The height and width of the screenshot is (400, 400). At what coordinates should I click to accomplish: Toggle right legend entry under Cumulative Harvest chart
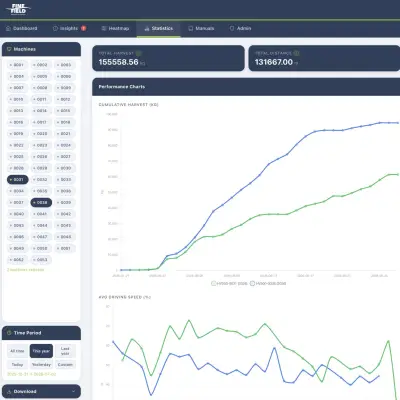(268, 284)
